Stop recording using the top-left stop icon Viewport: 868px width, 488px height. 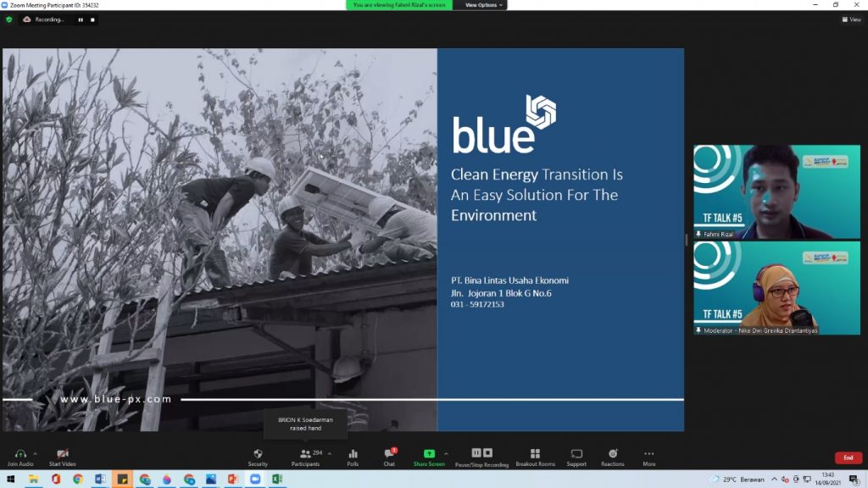[x=92, y=20]
